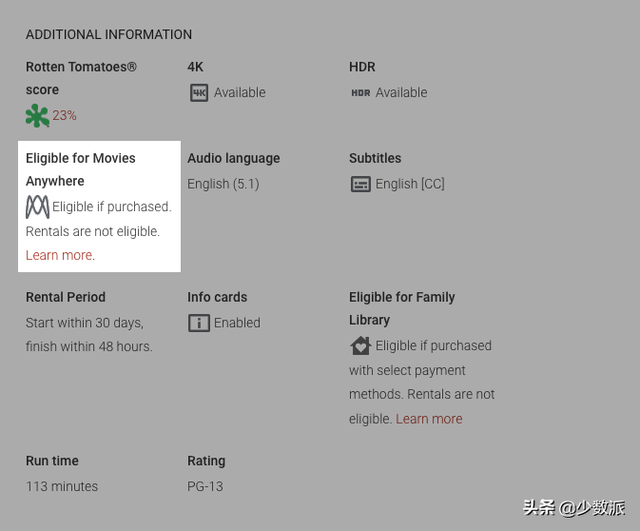Click the 23% Rotten Tomatoes score

[65, 116]
